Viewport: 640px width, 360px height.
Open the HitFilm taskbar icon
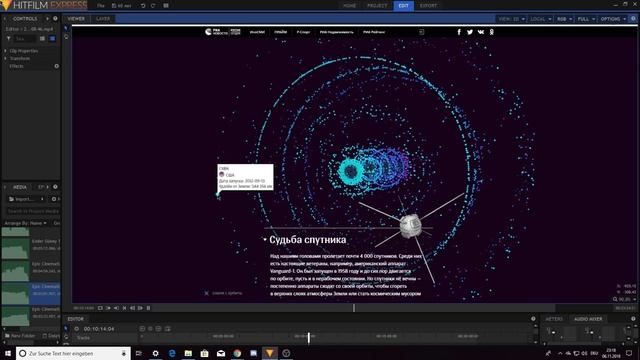[x=270, y=353]
